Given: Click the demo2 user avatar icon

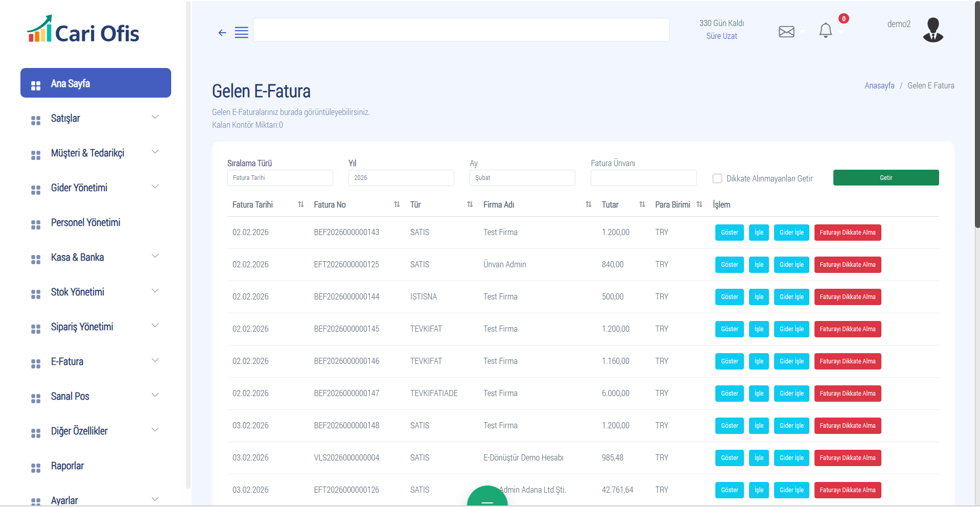Looking at the screenshot, I should pos(932,30).
